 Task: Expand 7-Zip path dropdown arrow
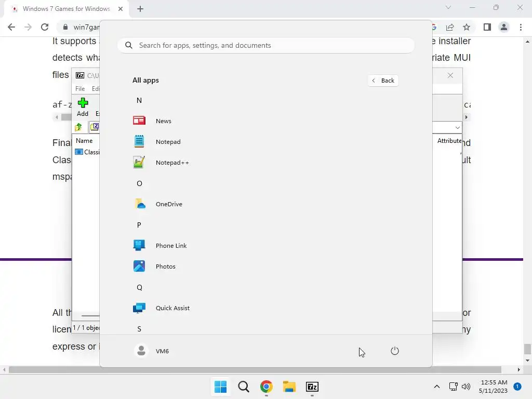pos(457,128)
